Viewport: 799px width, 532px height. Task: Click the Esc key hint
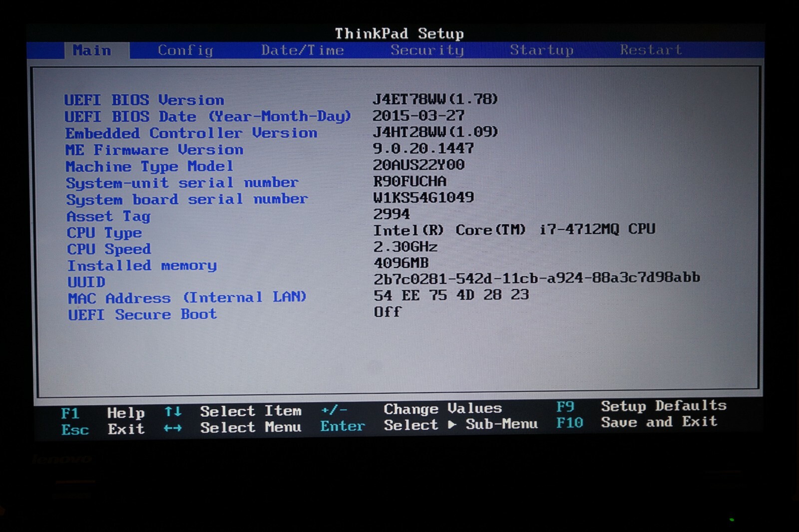coord(75,430)
